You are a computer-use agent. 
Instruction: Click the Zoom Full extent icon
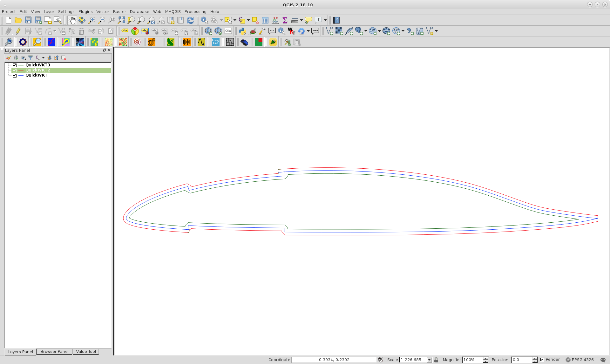click(x=121, y=20)
